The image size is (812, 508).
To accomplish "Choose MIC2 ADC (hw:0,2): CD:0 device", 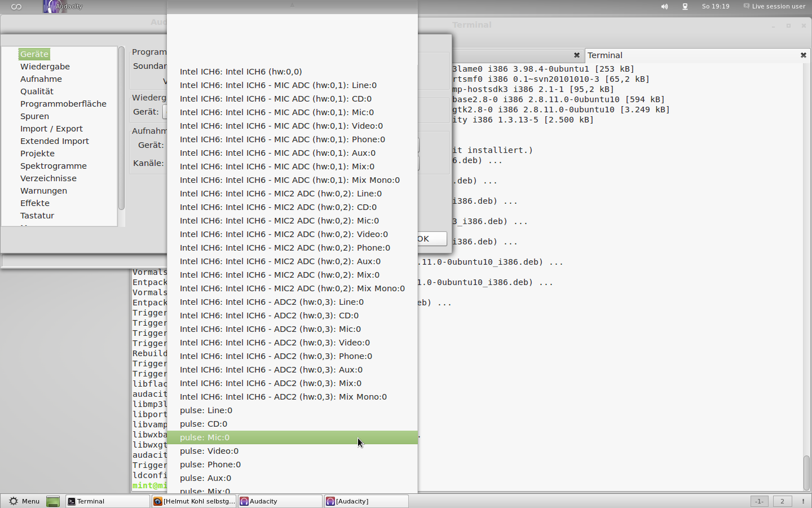I will [x=292, y=207].
